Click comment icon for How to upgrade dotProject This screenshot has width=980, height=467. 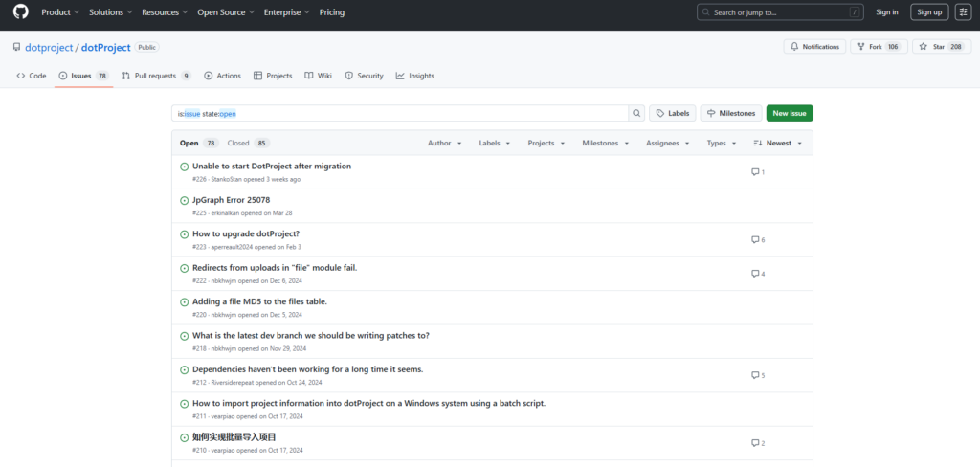[x=755, y=240]
